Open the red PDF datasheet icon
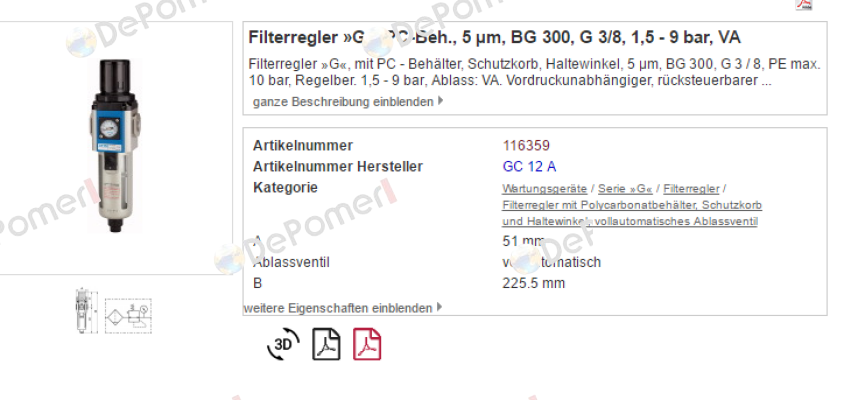This screenshot has height=400, width=844. (x=367, y=344)
